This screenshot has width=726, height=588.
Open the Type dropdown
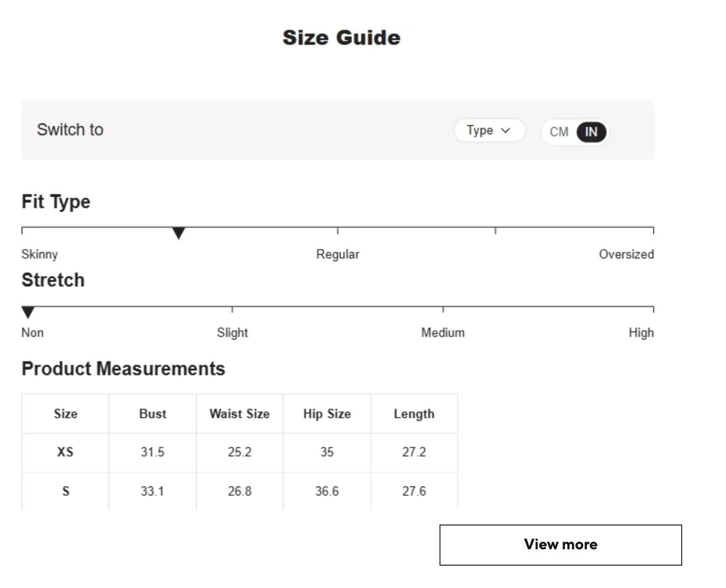coord(489,131)
